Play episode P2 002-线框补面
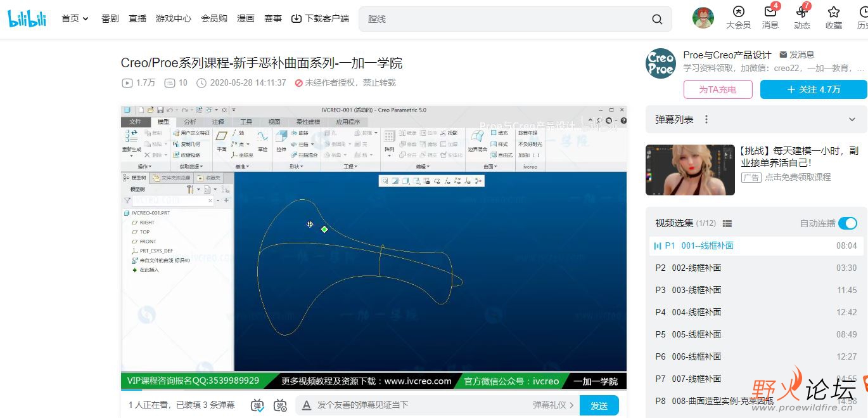 (756, 268)
